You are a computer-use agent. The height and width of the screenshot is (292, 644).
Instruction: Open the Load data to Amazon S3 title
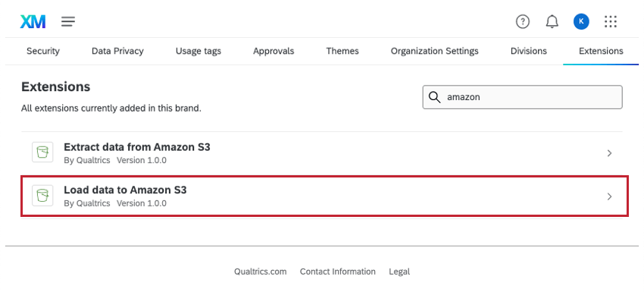(125, 190)
